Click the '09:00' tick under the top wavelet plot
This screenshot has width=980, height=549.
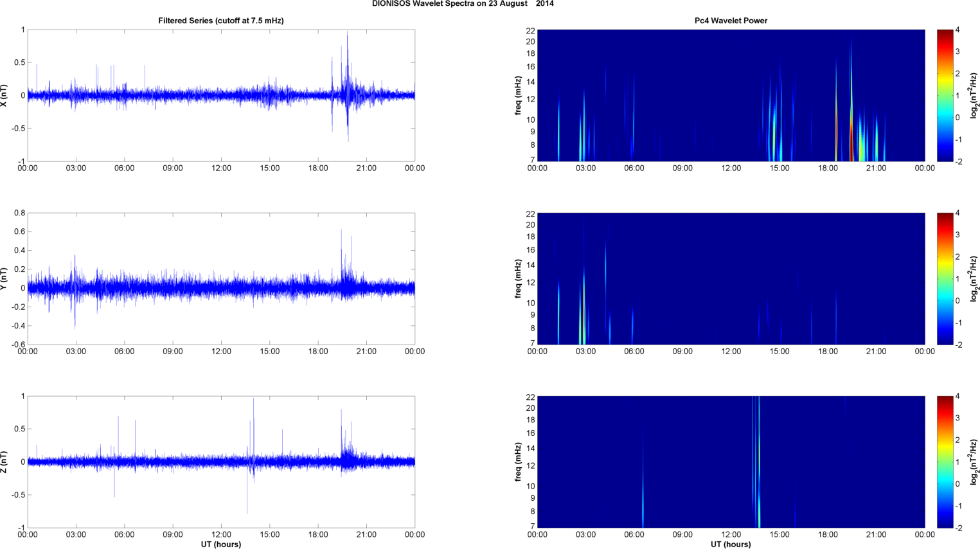point(682,168)
